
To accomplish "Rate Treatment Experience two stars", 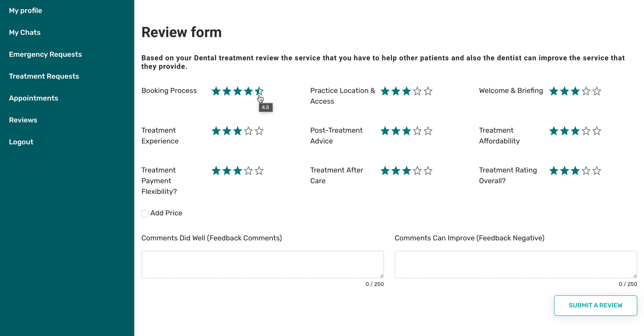I will (227, 131).
